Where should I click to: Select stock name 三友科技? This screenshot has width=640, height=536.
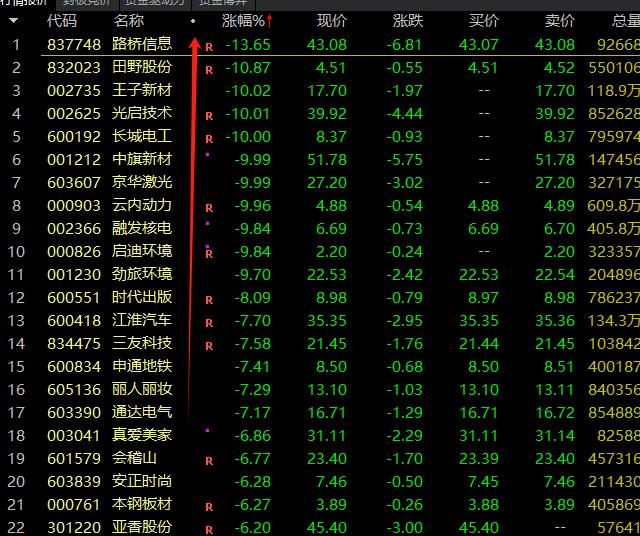[x=142, y=343]
